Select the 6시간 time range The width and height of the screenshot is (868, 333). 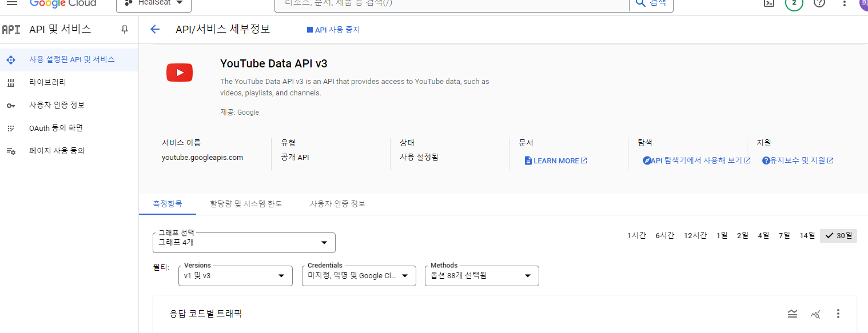coord(664,235)
